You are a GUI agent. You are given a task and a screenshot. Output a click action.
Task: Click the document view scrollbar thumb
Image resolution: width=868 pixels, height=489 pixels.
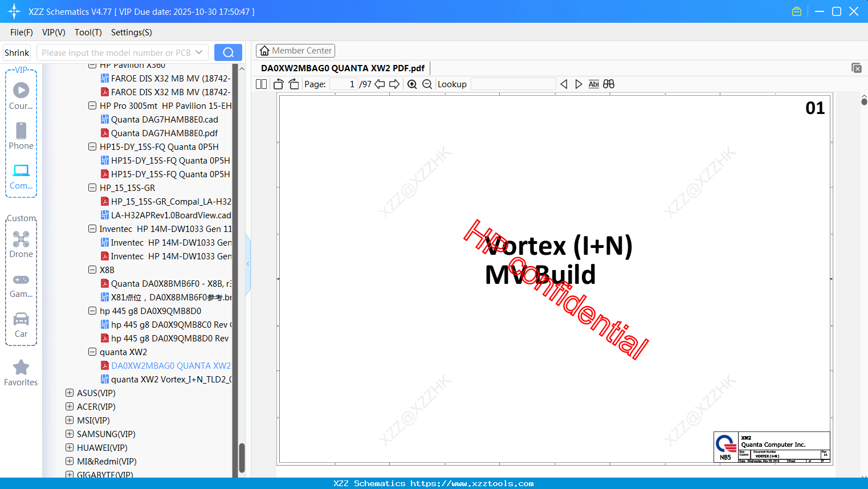pyautogui.click(x=864, y=101)
